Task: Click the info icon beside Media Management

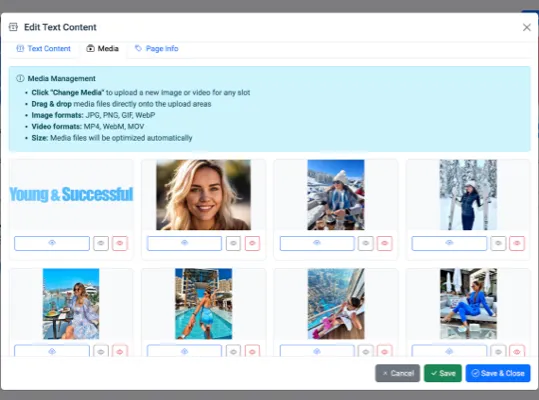Action: [x=20, y=78]
